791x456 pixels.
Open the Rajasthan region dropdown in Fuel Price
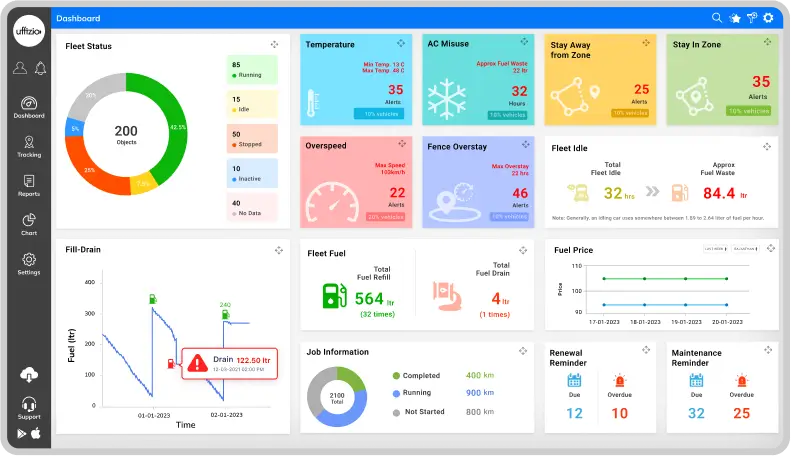744,248
